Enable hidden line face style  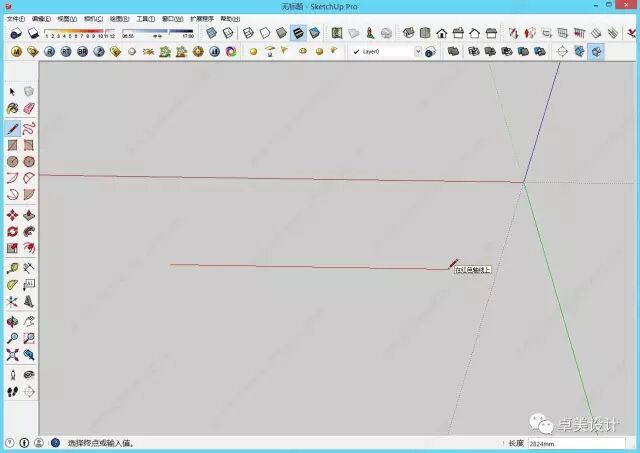click(x=265, y=33)
